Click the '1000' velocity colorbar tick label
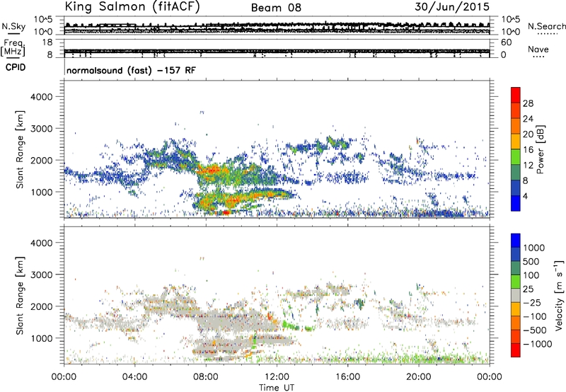566x392 pixels. pyautogui.click(x=533, y=248)
